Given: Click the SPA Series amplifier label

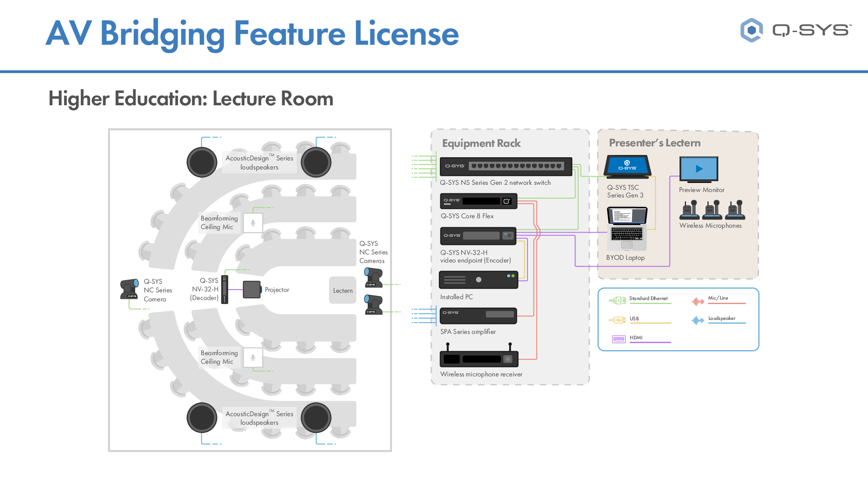Looking at the screenshot, I should (x=468, y=332).
